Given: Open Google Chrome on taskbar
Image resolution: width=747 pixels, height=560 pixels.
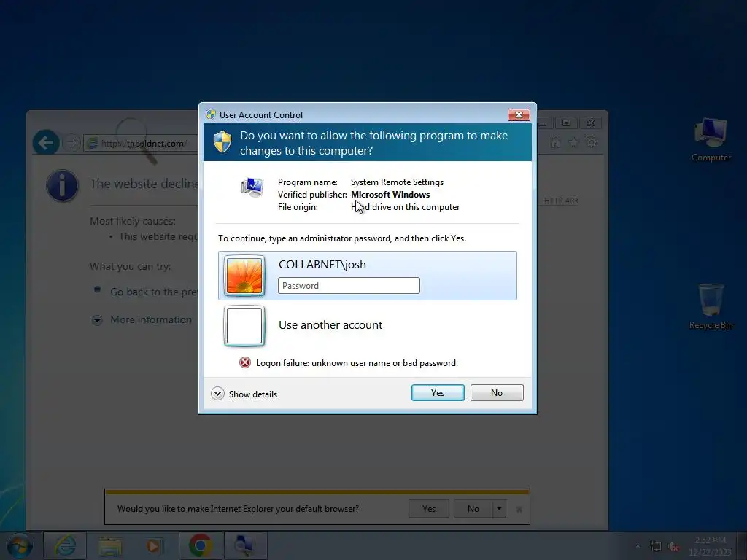Looking at the screenshot, I should (200, 545).
